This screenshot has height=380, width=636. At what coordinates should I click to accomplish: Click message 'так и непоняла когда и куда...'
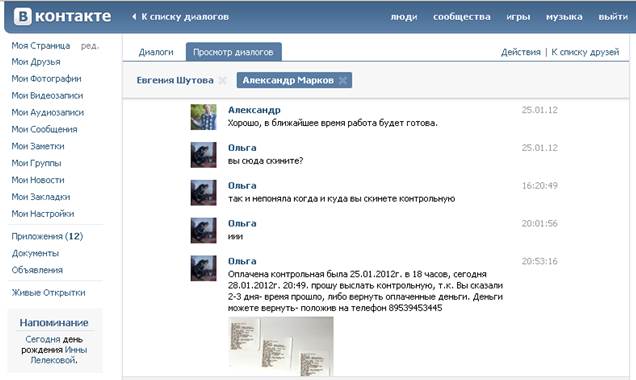click(342, 199)
